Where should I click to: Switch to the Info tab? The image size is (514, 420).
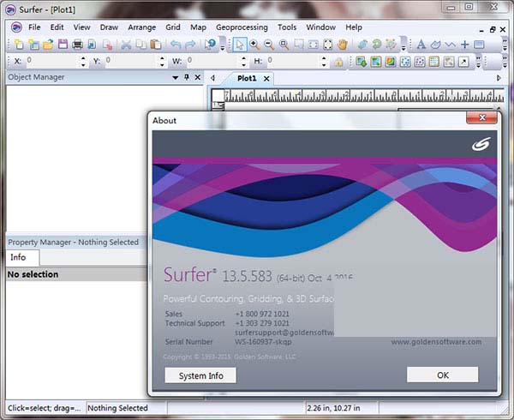click(18, 257)
